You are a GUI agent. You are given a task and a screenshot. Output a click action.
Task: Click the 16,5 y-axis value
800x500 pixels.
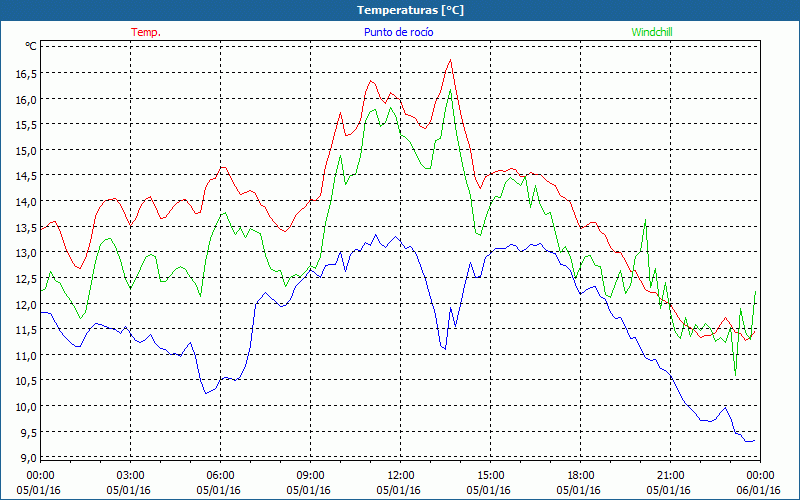[x=27, y=74]
